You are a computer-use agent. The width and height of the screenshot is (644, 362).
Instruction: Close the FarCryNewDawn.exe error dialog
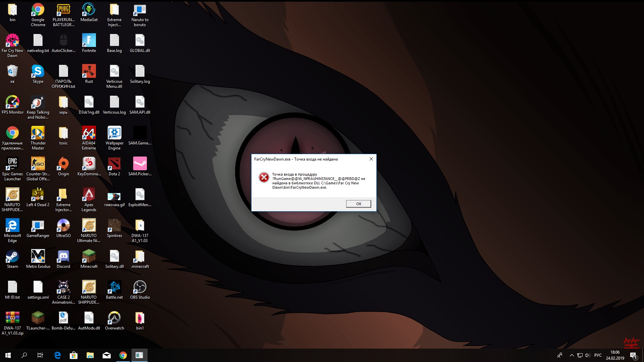tap(371, 159)
